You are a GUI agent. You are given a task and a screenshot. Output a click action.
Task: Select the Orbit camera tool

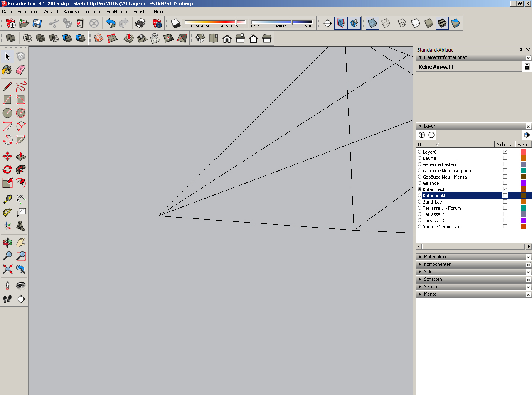[x=7, y=243]
